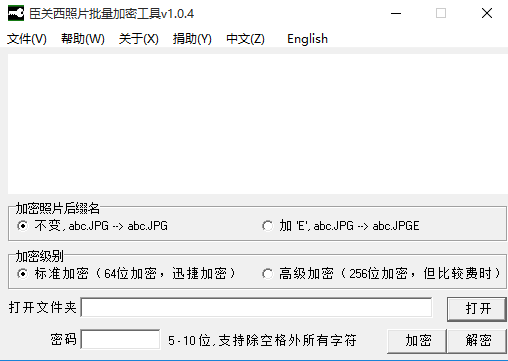Click the 打开 button to browse folder
This screenshot has height=361, width=508.
click(x=477, y=309)
